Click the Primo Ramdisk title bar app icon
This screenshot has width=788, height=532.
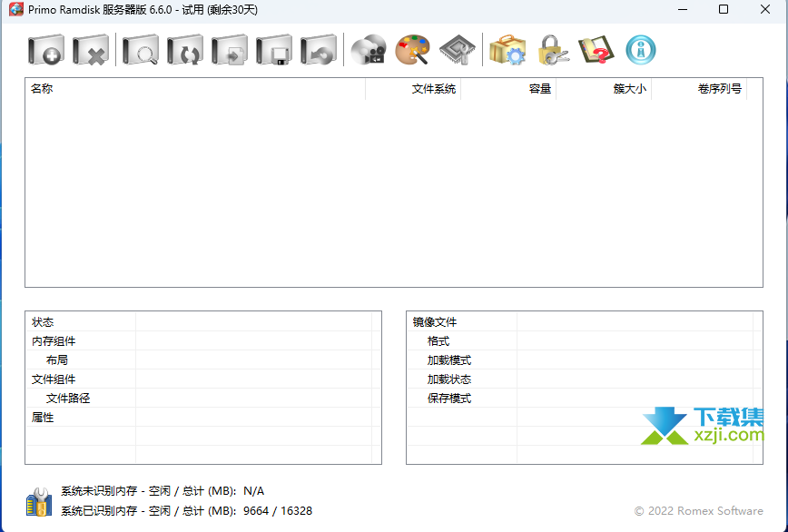click(15, 10)
